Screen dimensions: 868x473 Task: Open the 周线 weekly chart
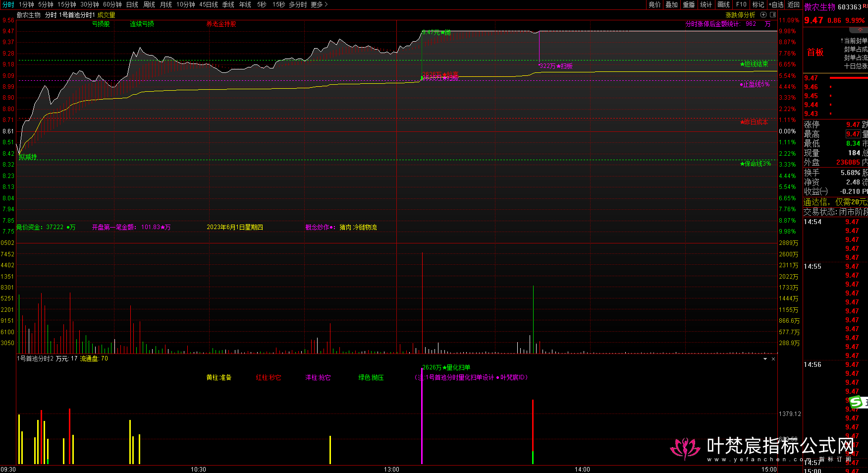point(149,4)
